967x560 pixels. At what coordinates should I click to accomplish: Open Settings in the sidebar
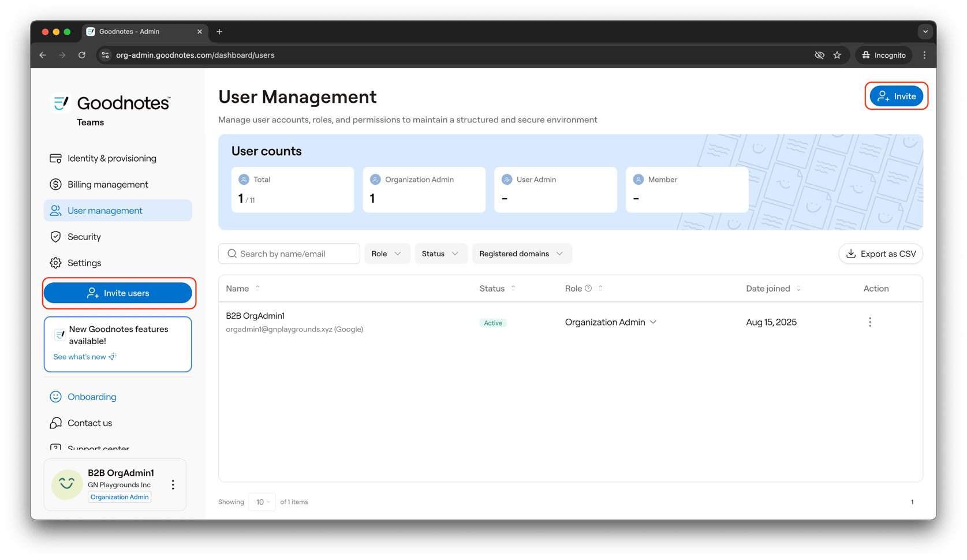click(118, 263)
